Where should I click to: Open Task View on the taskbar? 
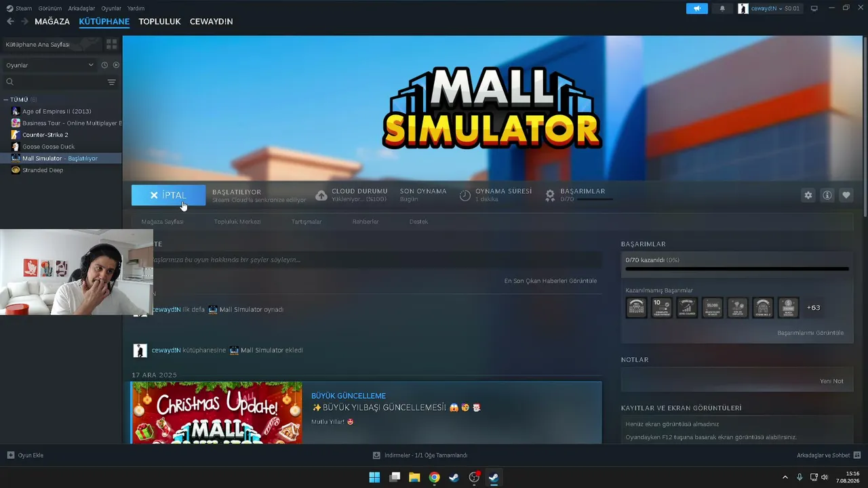(395, 477)
